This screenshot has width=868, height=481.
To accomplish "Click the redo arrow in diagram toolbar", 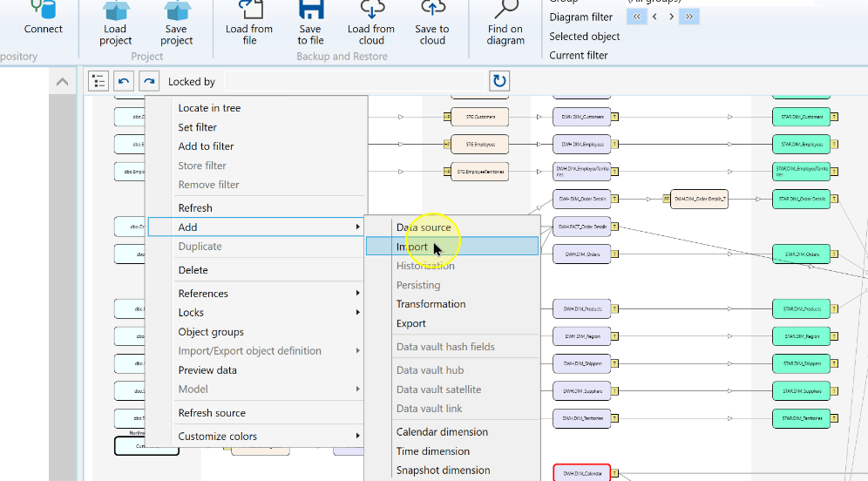I will coord(149,81).
